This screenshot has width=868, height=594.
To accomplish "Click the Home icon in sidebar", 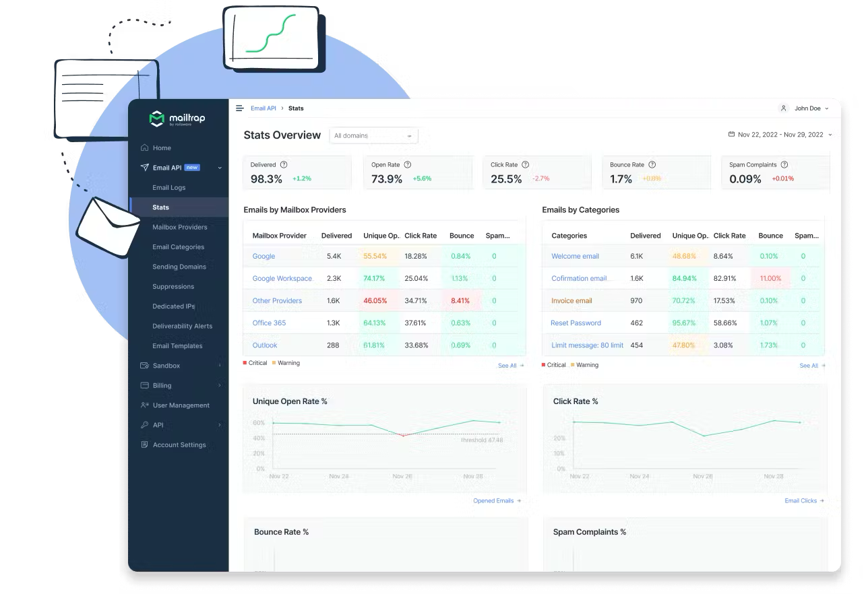I will (x=144, y=147).
